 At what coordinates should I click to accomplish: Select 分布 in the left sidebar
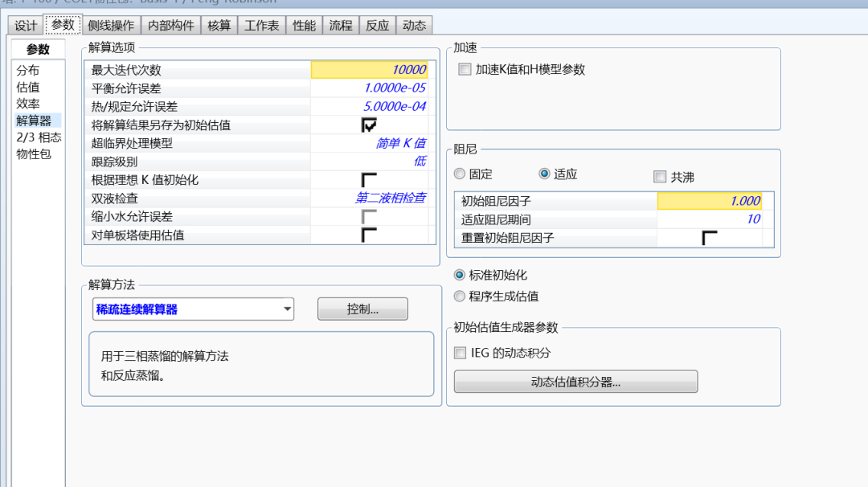[x=30, y=72]
